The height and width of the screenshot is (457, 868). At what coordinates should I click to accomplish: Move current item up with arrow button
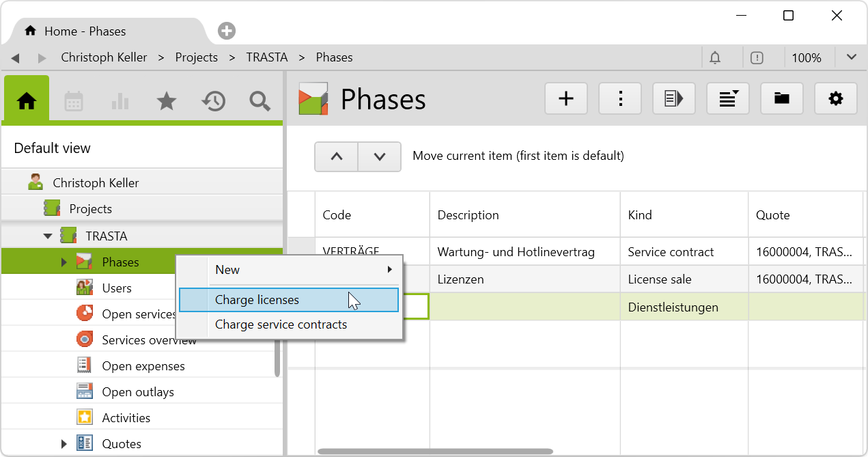[x=336, y=156]
